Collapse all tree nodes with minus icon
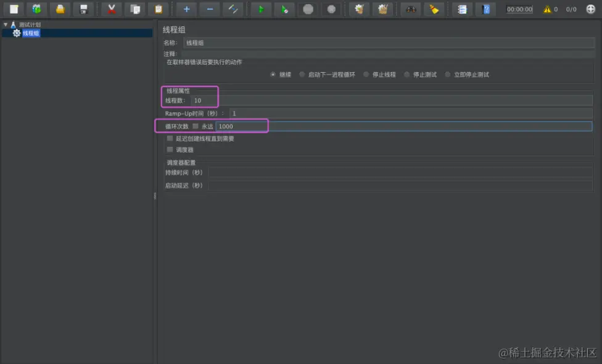 click(210, 9)
